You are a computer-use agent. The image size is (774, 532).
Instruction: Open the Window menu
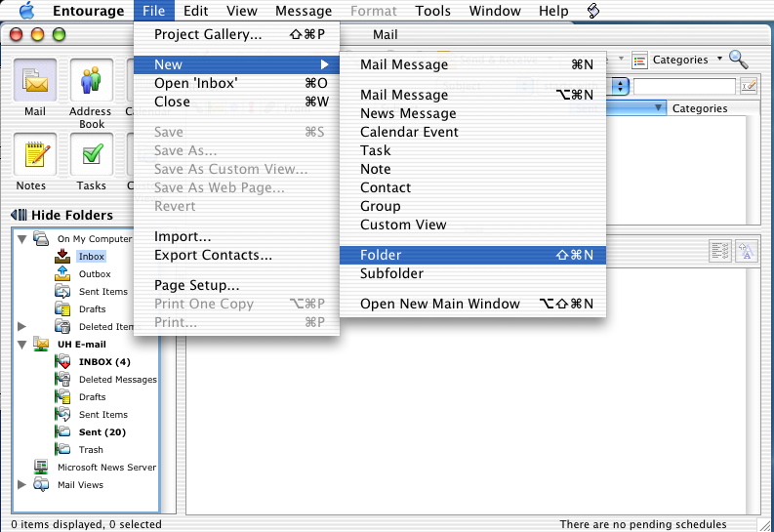[x=495, y=11]
